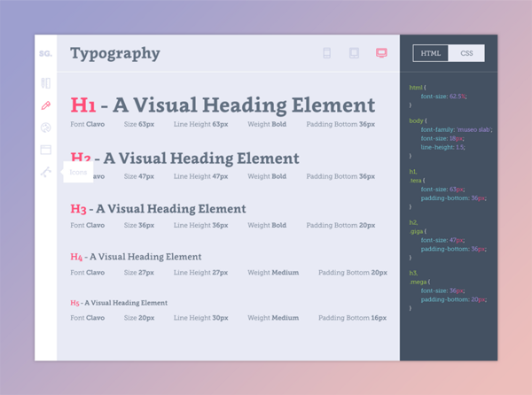
Task: Open the grid layout sidebar icon
Action: (x=46, y=83)
